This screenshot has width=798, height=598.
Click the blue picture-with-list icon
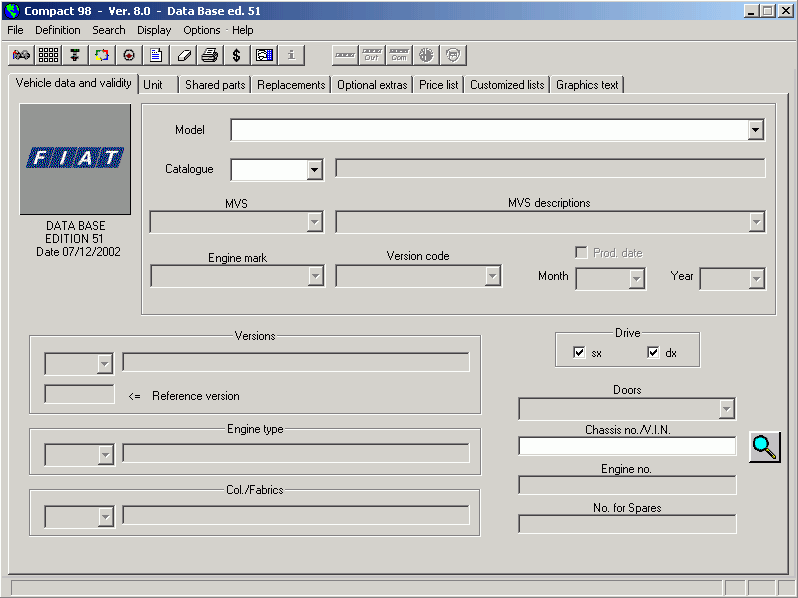point(264,55)
